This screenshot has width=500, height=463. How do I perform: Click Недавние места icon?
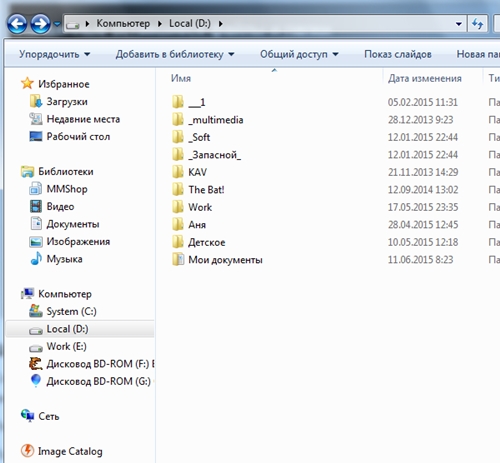click(36, 119)
